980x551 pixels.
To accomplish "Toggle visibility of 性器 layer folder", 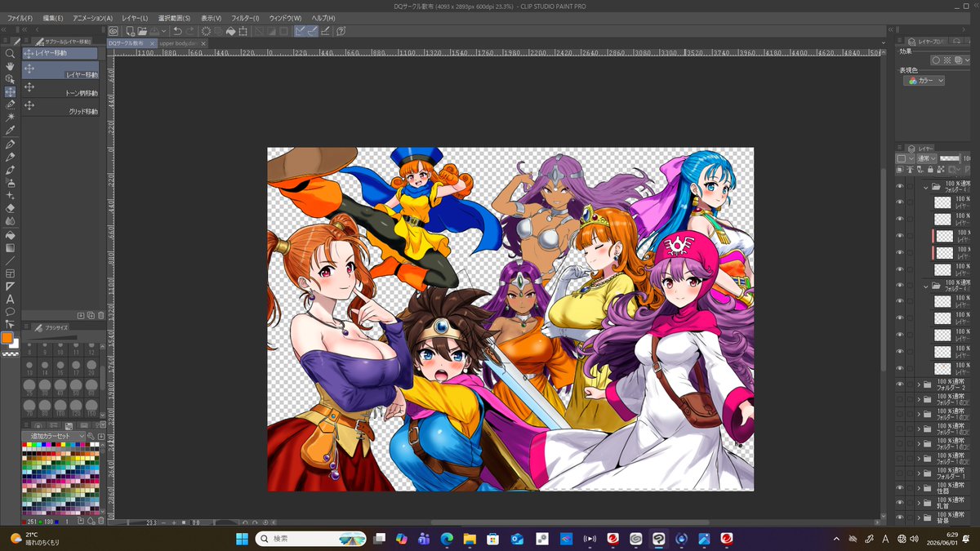I will point(900,488).
